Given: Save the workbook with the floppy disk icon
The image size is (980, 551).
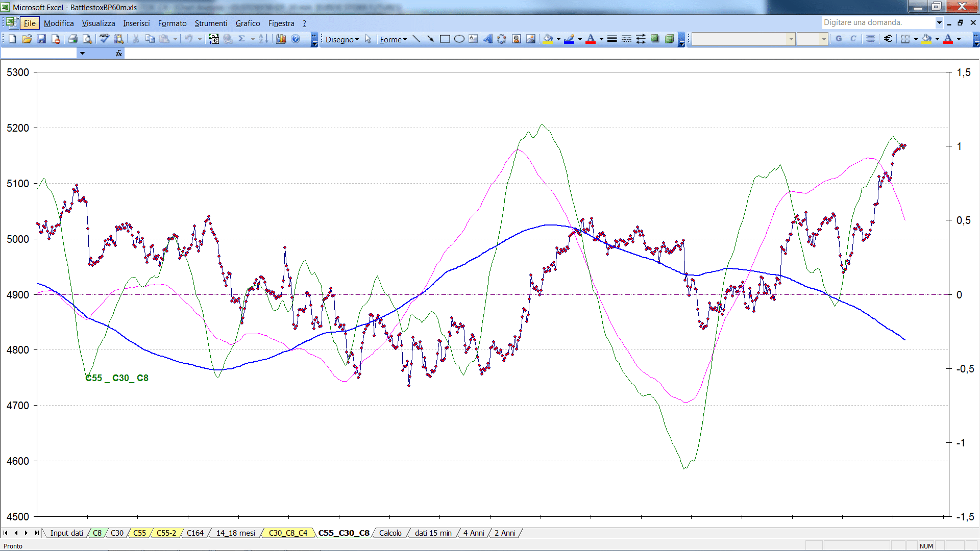Looking at the screenshot, I should click(x=41, y=39).
